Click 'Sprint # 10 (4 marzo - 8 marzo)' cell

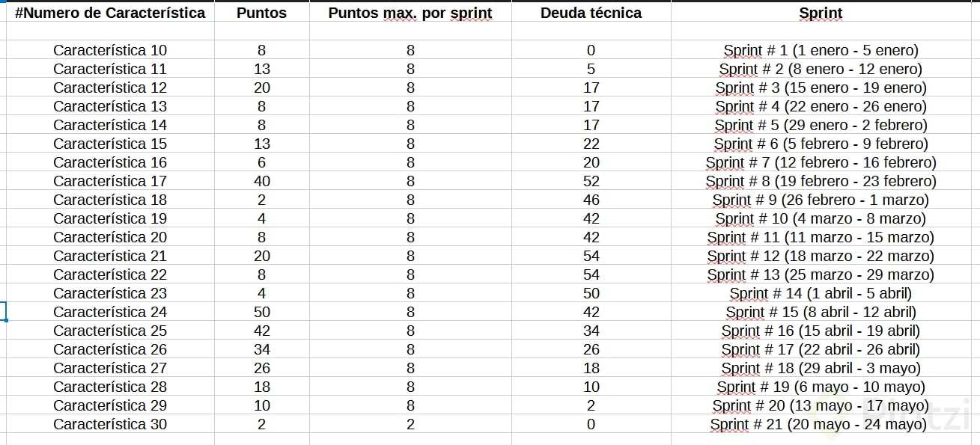821,218
